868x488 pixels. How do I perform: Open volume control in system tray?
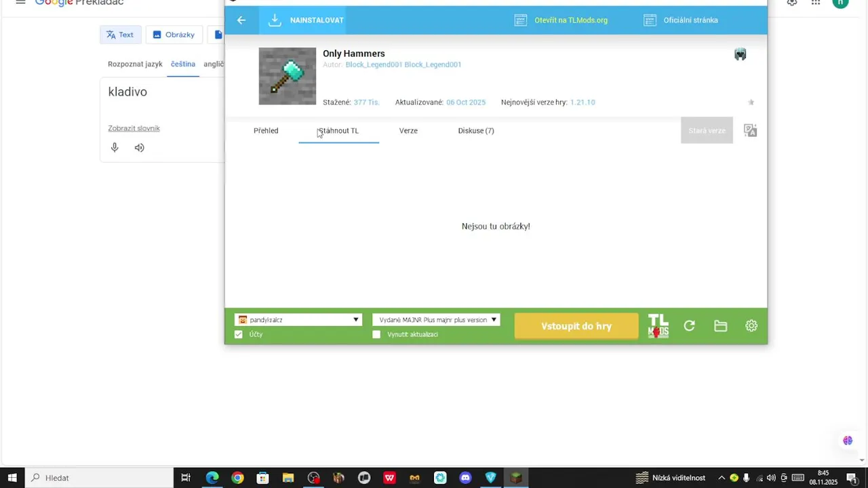[x=771, y=478]
